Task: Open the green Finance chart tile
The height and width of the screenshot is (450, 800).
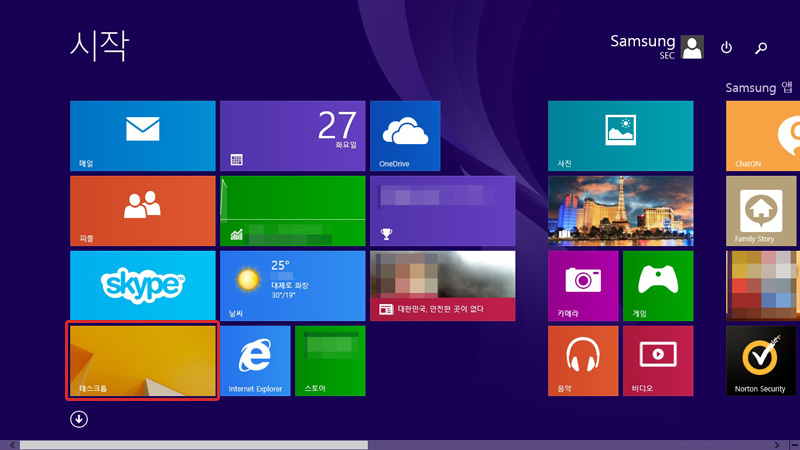Action: tap(292, 211)
